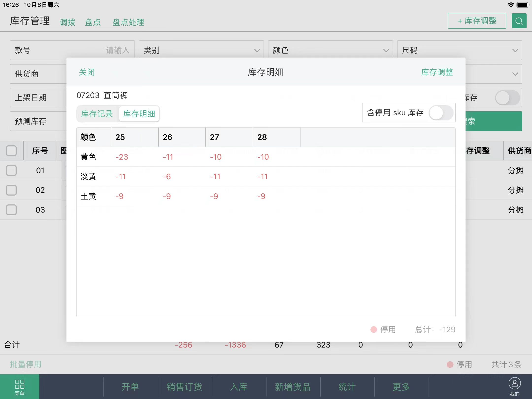Click the 07203 直筒裤 product title
This screenshot has height=399, width=532.
[x=102, y=95]
